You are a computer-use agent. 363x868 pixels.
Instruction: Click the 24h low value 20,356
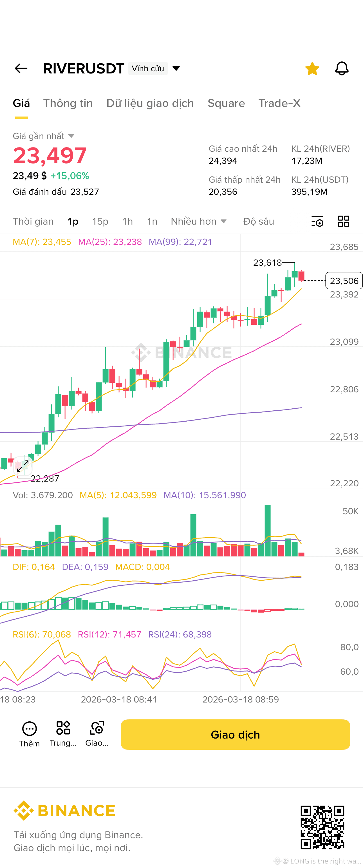[223, 192]
